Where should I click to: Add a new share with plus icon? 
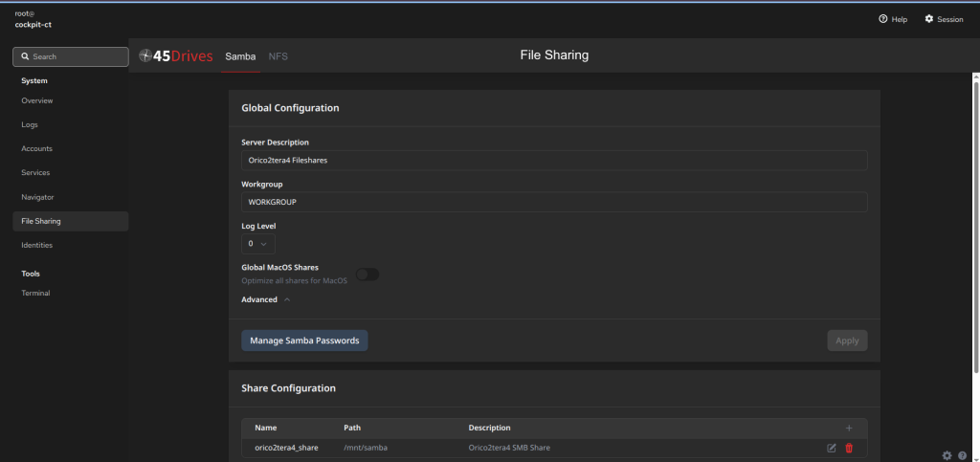pos(848,428)
